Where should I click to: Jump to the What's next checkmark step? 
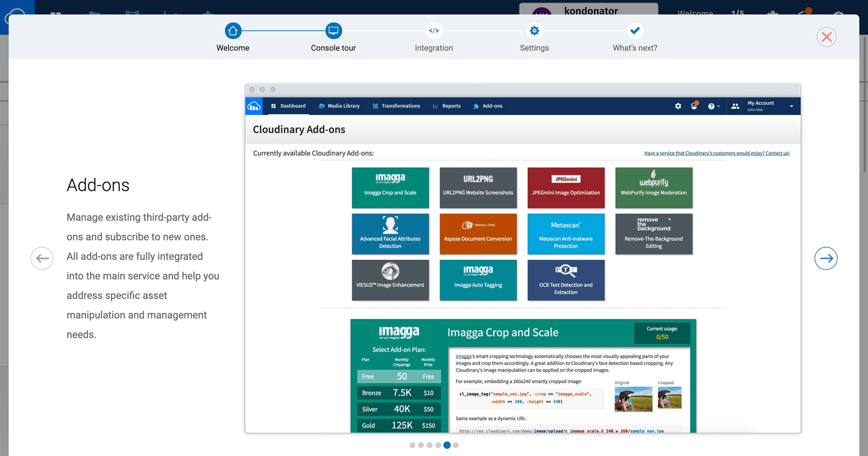(x=635, y=31)
